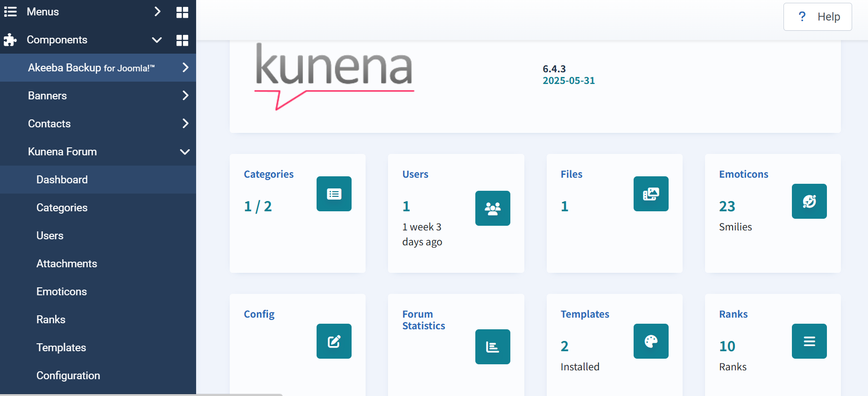Viewport: 868px width, 396px height.
Task: Open the Files card title link
Action: 572,174
